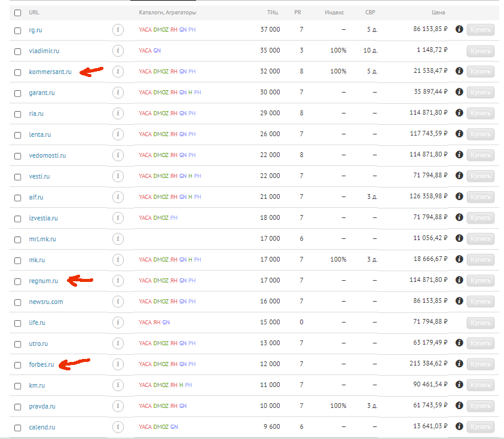Check the life.ru row checkbox

[x=18, y=323]
